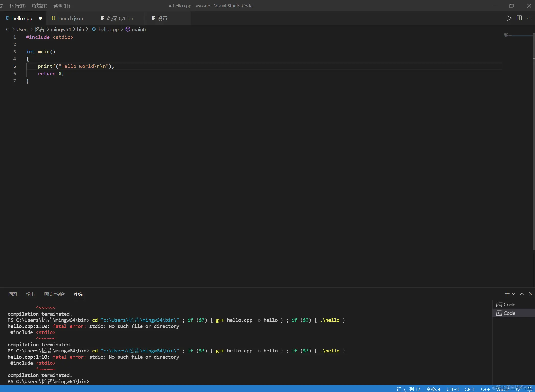Add a new terminal with the plus icon
The width and height of the screenshot is (535, 392).
coord(507,294)
